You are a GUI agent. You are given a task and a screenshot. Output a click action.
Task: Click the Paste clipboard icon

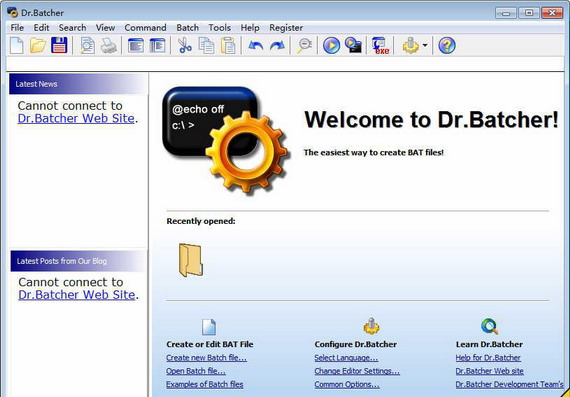pos(228,46)
